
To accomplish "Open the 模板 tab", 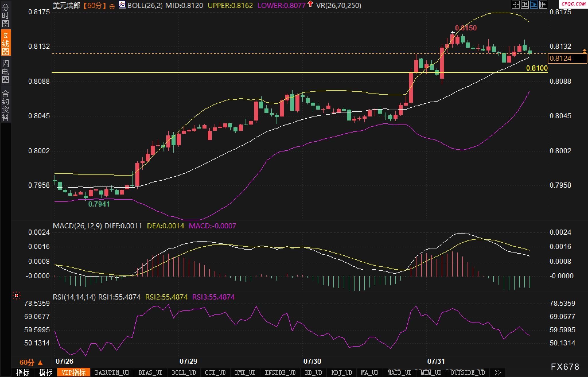I will (46, 372).
